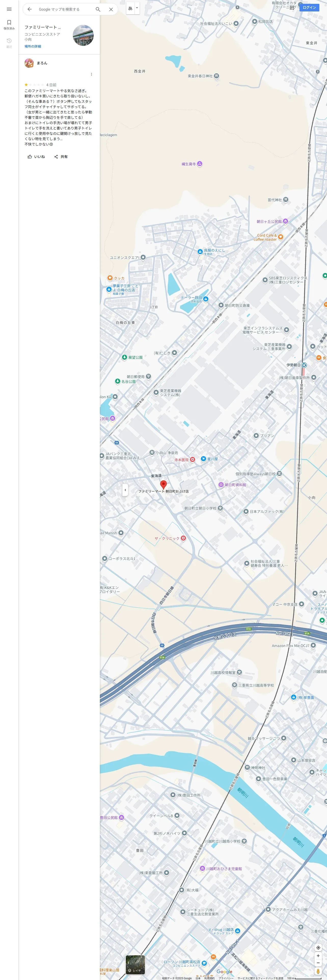Select the 縄生廃寺 temple marker

coord(199,164)
